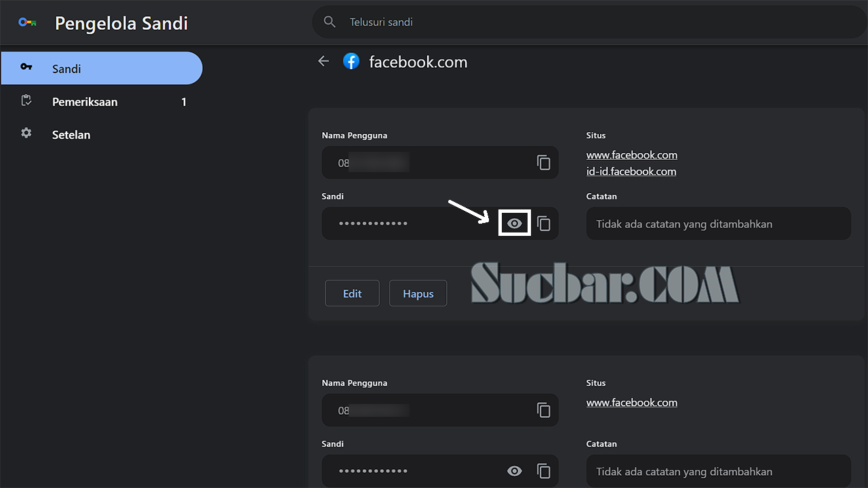Click the Setelan gear icon
The height and width of the screenshot is (488, 868).
pos(26,133)
